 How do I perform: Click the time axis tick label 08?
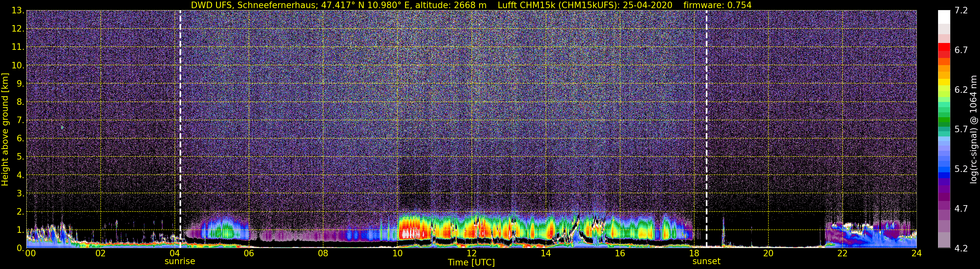pos(323,254)
